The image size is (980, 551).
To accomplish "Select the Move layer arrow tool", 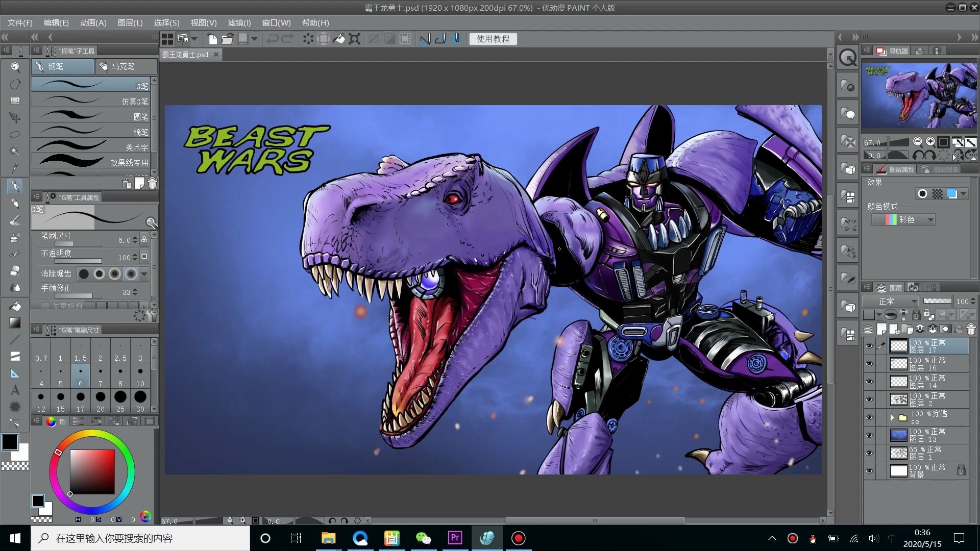I will (x=15, y=118).
